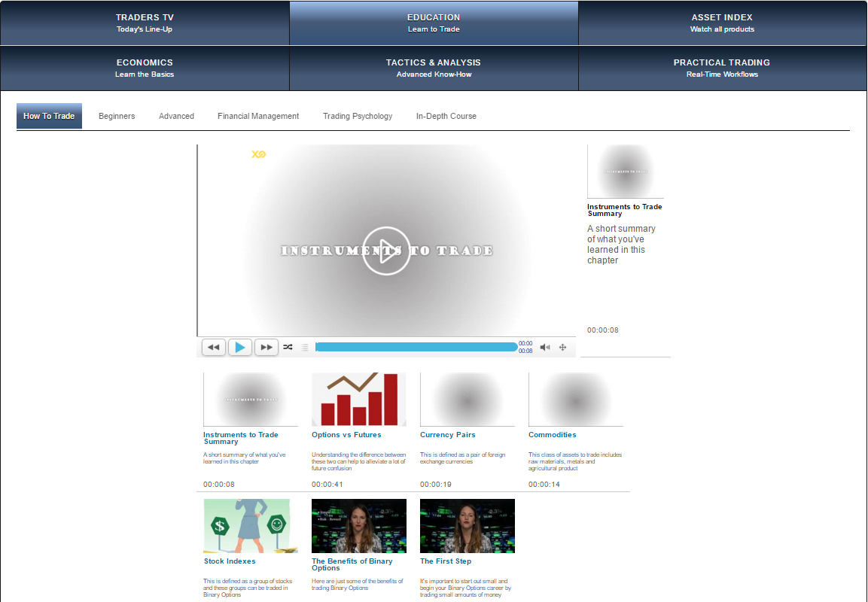Click the large play circle on the video

coord(386,251)
